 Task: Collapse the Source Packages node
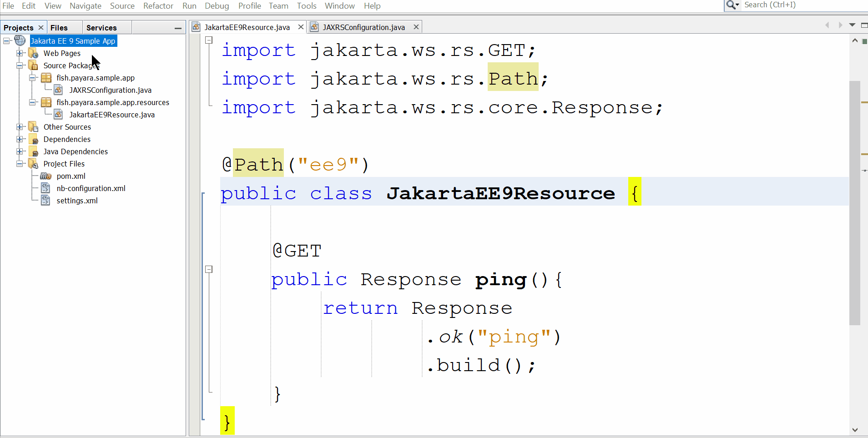(x=20, y=65)
